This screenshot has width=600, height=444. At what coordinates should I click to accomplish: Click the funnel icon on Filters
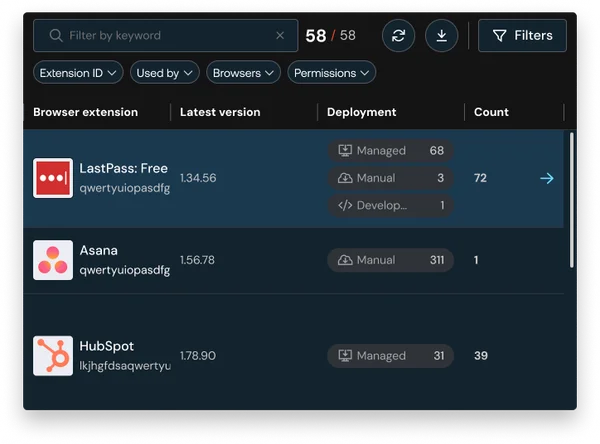pos(499,36)
